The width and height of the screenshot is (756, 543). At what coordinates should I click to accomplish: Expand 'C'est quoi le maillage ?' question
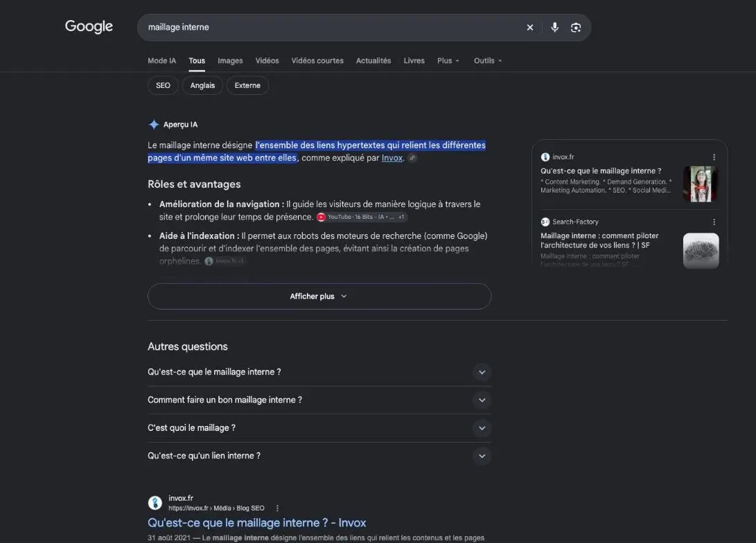(319, 428)
